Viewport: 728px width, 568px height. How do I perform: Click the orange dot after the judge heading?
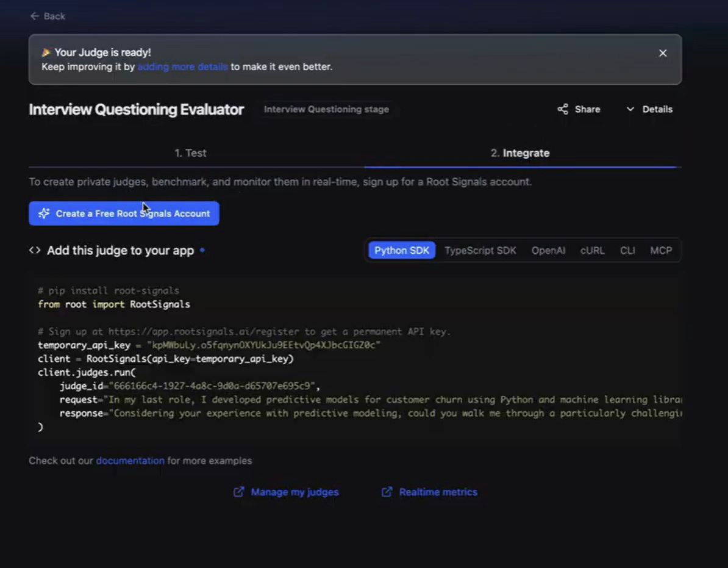click(x=202, y=251)
